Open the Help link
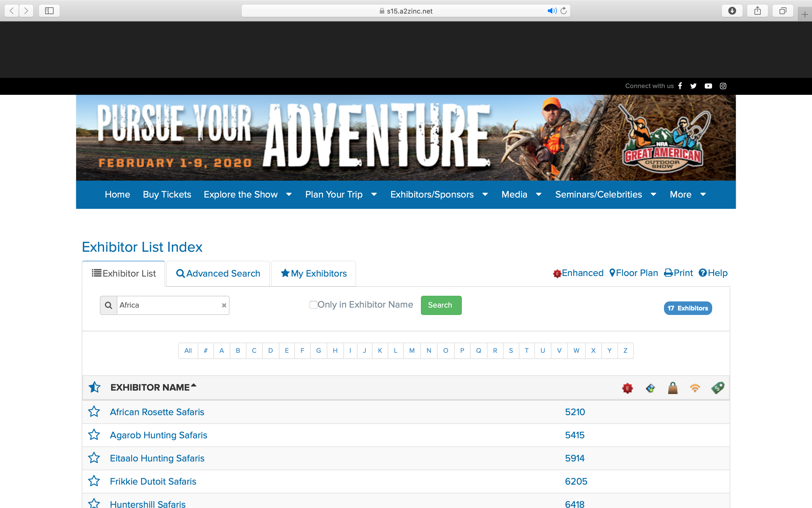This screenshot has height=508, width=812. point(713,273)
